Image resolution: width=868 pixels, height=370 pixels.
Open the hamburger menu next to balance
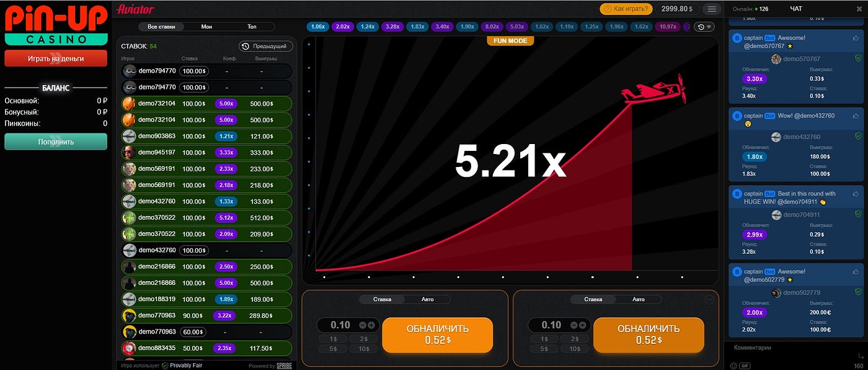(x=712, y=9)
